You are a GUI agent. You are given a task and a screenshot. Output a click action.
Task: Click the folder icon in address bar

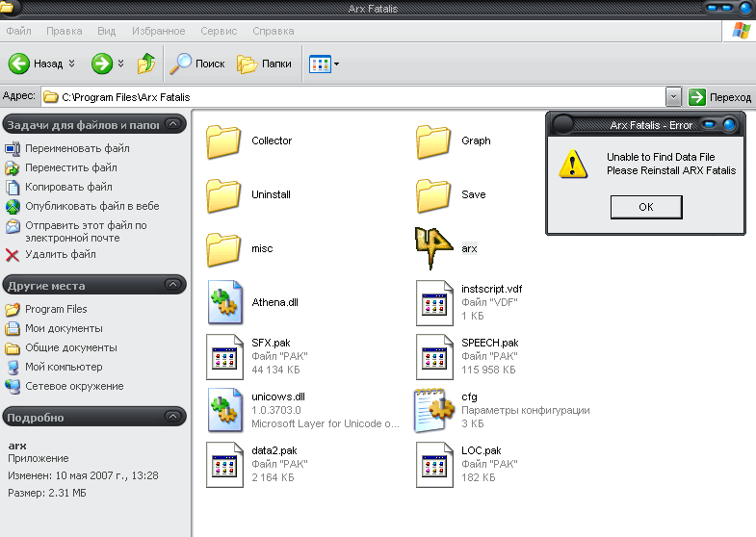50,97
